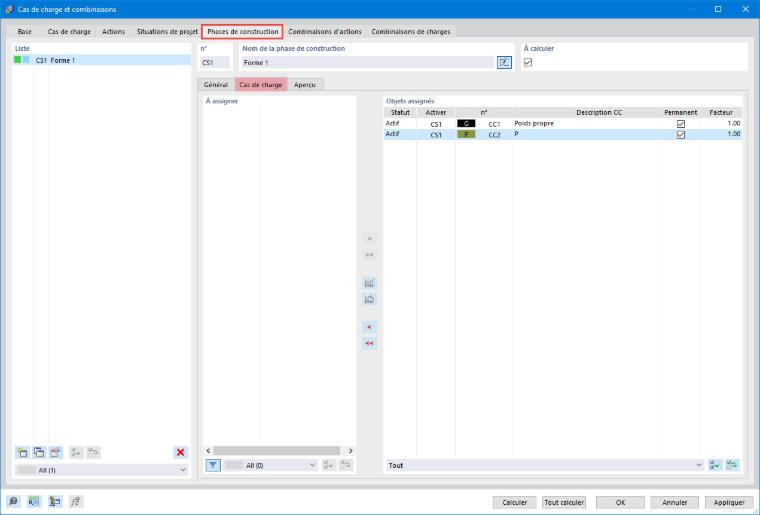The height and width of the screenshot is (515, 760).
Task: Select the Phases de construction tab
Action: point(242,31)
